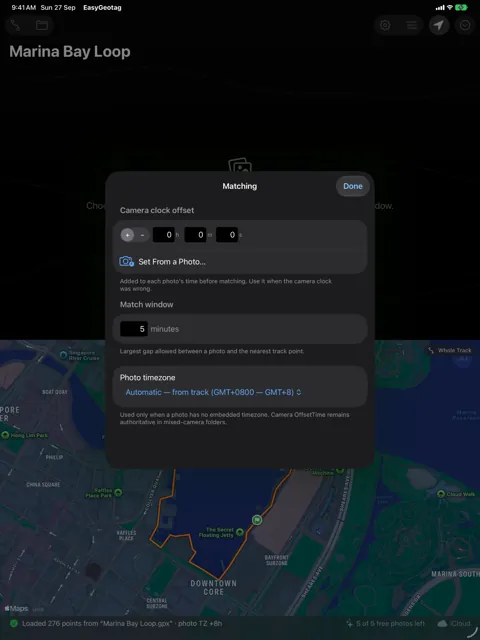Screen dimensions: 480x640
Task: Click the Whole Track map button
Action: coord(449,350)
